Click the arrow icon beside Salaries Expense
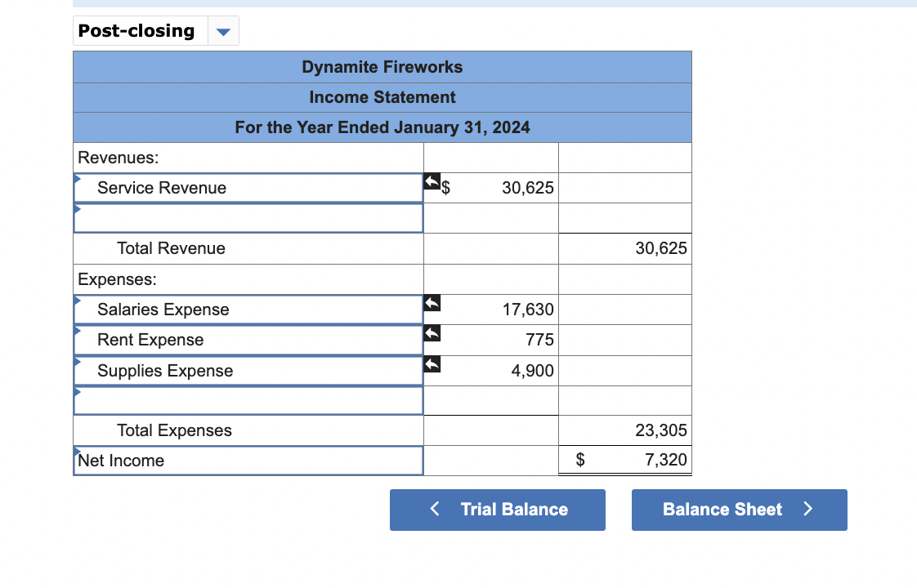Screen dimensions: 917x588 pos(432,302)
